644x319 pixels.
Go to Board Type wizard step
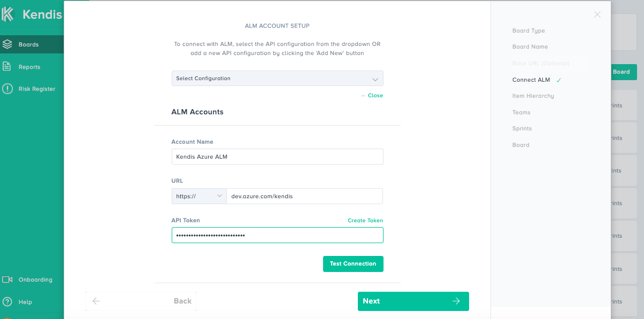(528, 30)
